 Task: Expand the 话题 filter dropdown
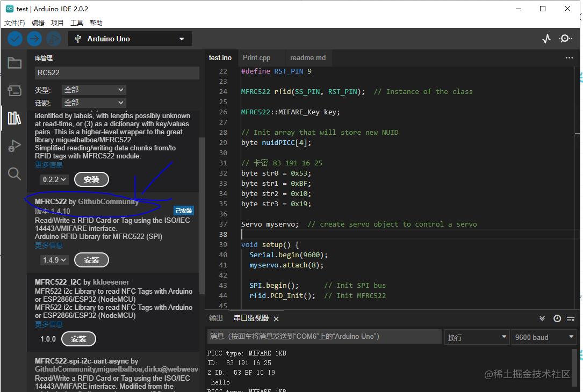pyautogui.click(x=93, y=103)
